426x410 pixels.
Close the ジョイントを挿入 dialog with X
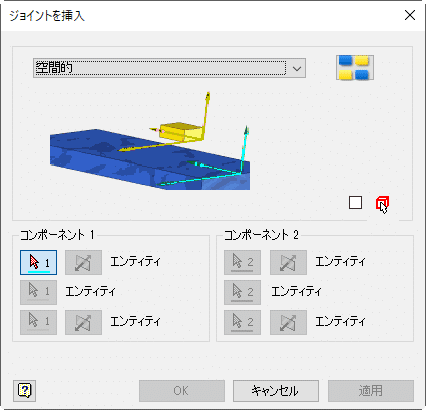(x=410, y=15)
